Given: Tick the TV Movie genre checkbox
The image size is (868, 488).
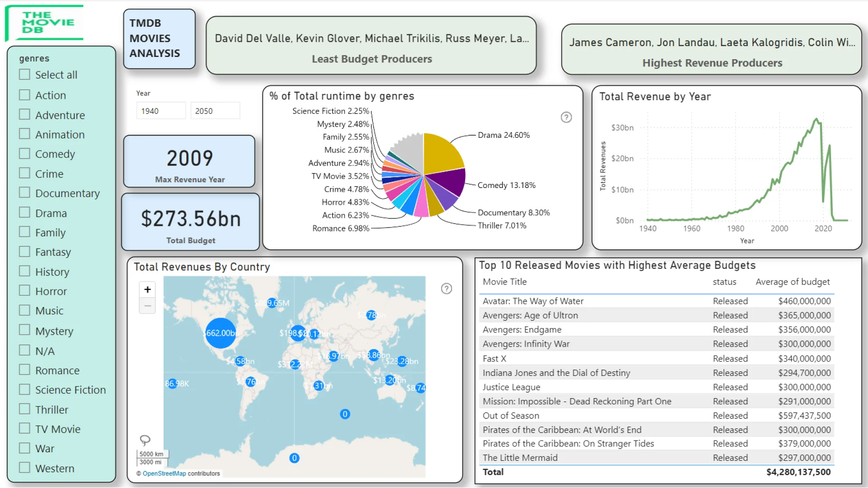Looking at the screenshot, I should pos(24,429).
